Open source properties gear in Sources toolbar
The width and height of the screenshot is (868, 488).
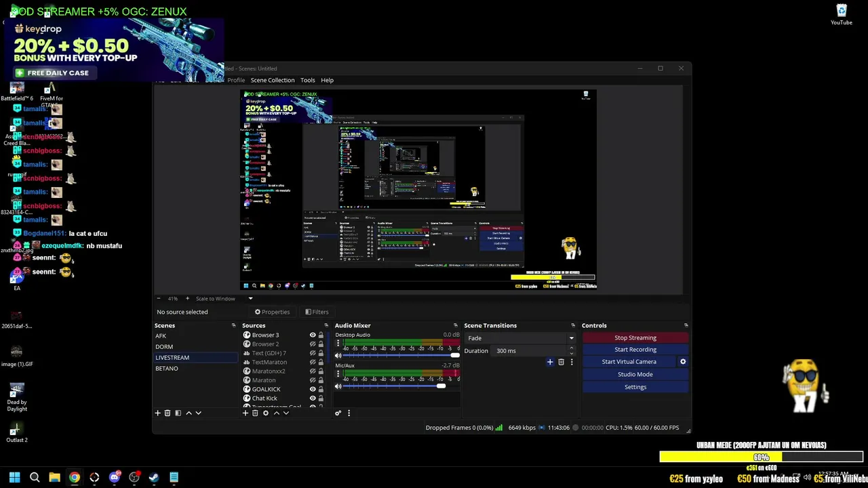click(265, 413)
